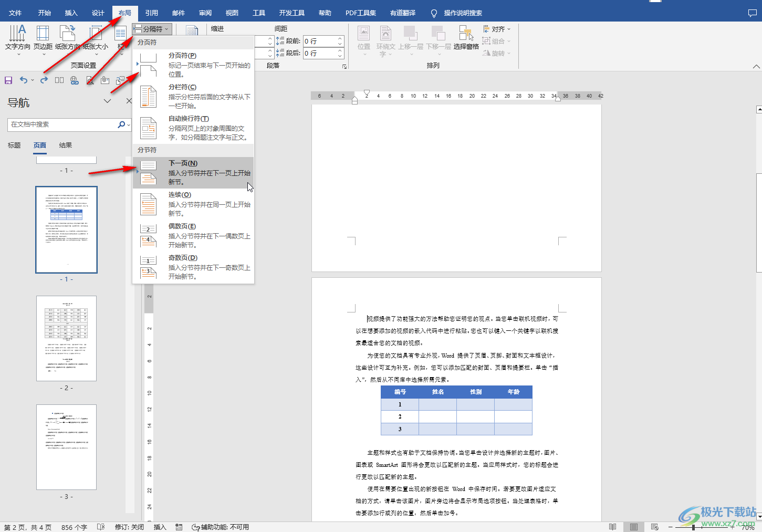Click the redo arrow icon
The width and height of the screenshot is (762, 532).
(44, 80)
